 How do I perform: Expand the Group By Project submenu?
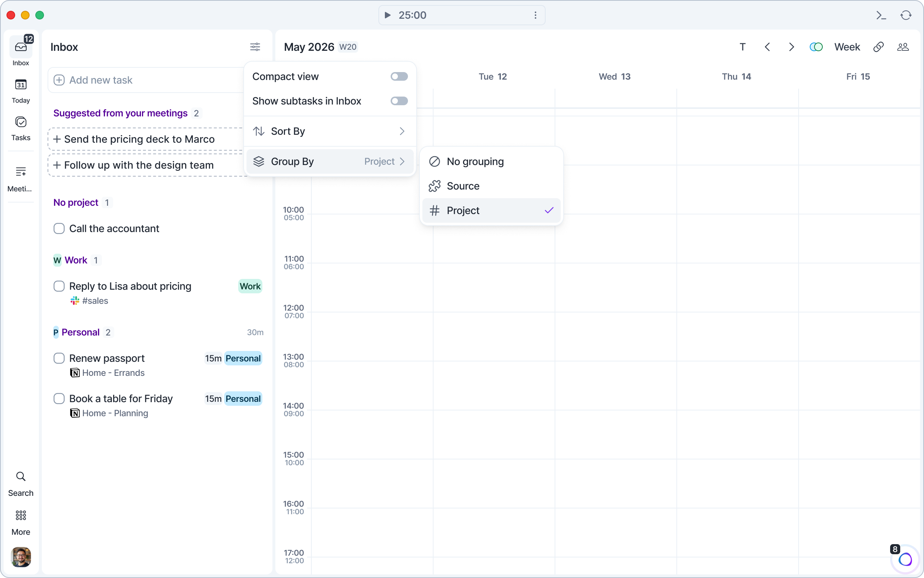(x=329, y=161)
